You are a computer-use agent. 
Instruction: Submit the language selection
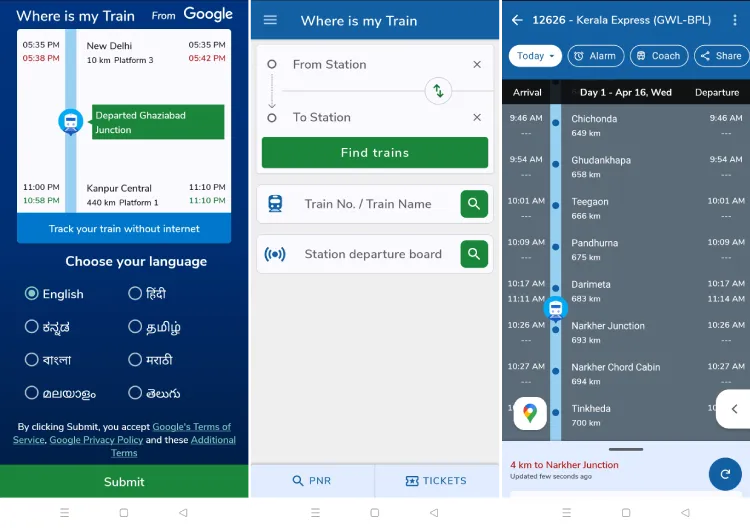(x=124, y=482)
